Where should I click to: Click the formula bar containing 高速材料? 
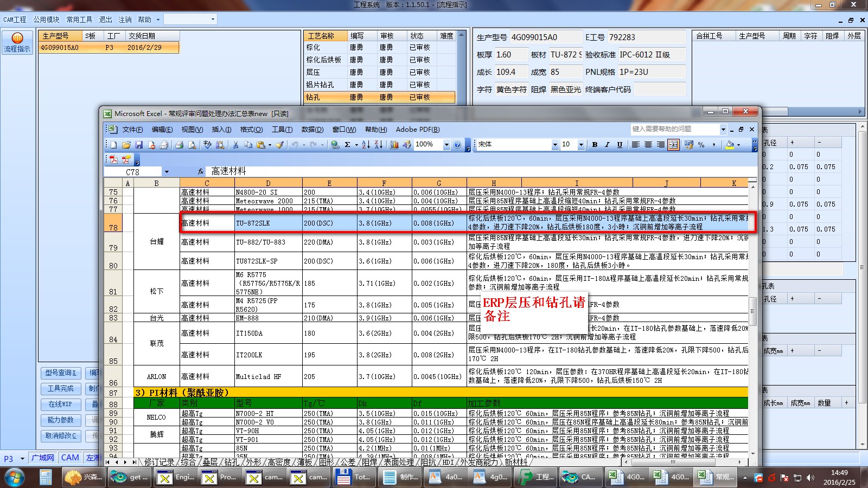[483, 171]
